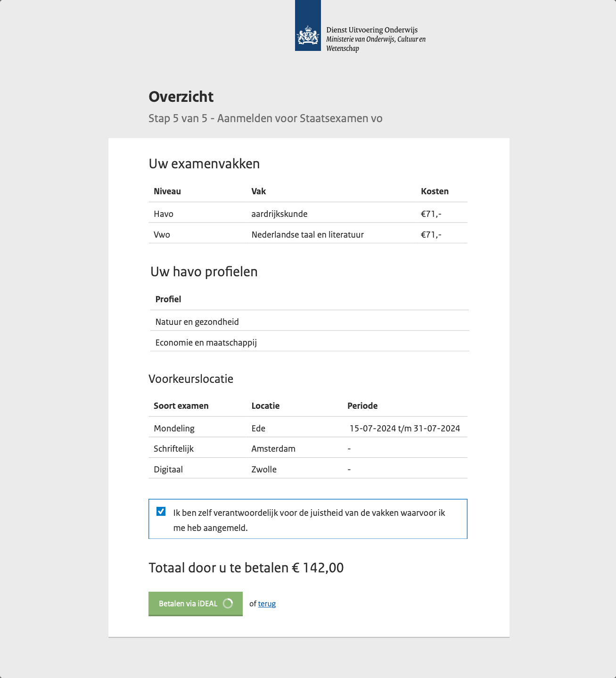Click "Dienst Uitvoering Onderwijs" header text

(372, 30)
